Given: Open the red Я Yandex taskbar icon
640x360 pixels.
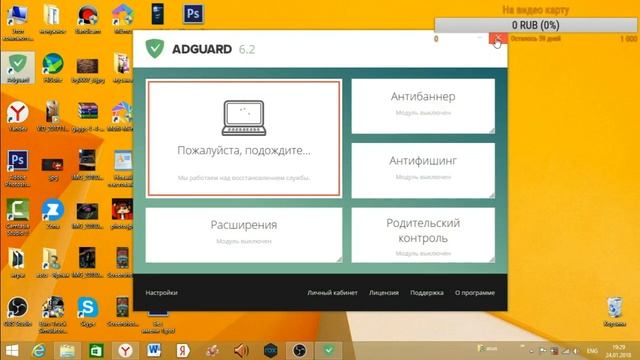Looking at the screenshot, I should [x=183, y=351].
